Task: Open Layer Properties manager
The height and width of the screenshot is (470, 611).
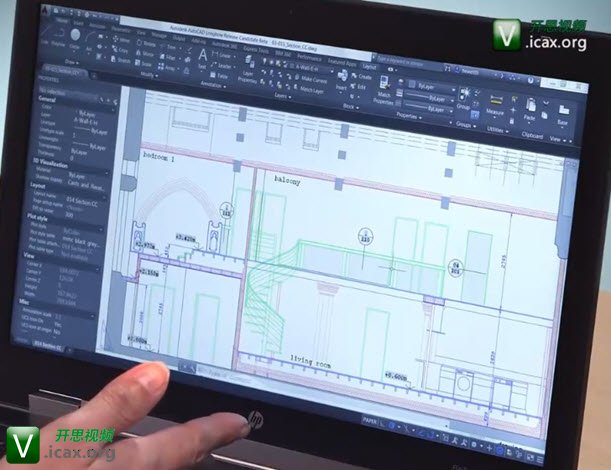Action: tap(249, 69)
